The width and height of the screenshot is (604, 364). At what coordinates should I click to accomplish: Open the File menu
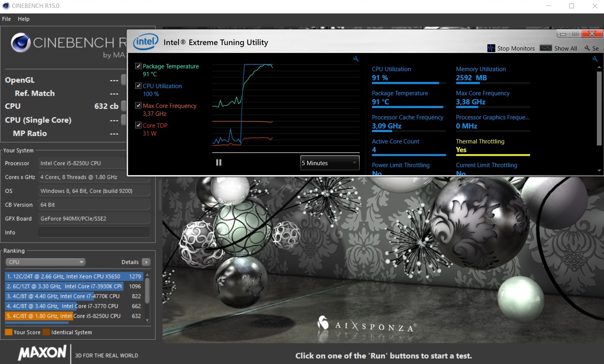(x=6, y=19)
